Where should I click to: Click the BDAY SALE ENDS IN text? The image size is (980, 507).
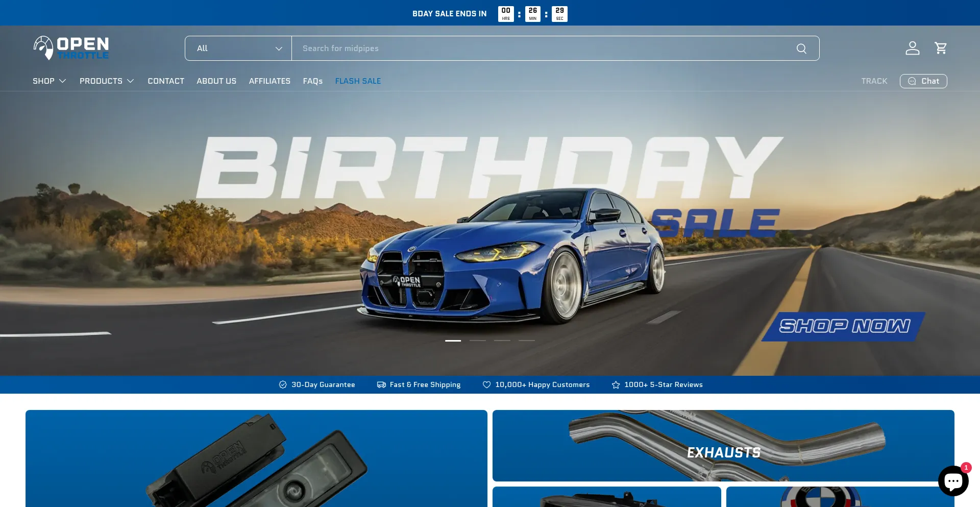[449, 14]
